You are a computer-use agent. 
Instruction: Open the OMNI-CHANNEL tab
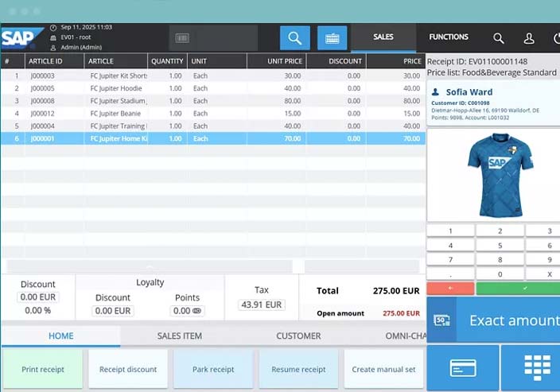pyautogui.click(x=406, y=336)
